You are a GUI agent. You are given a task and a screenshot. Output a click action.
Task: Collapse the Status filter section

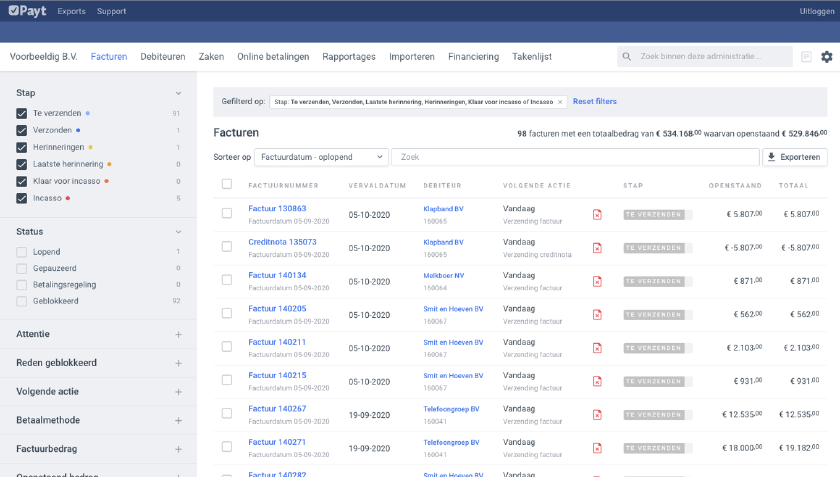click(178, 232)
